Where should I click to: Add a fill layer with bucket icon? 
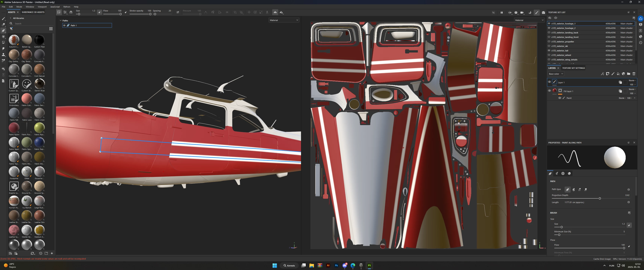click(618, 74)
